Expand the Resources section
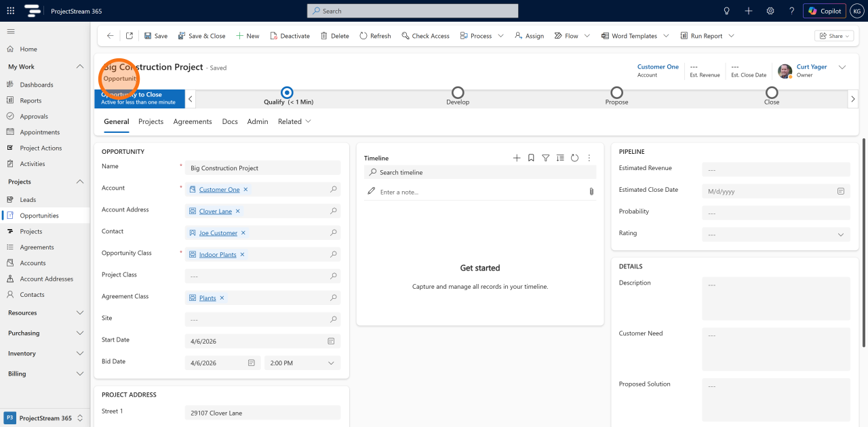This screenshot has width=868, height=427. 80,312
